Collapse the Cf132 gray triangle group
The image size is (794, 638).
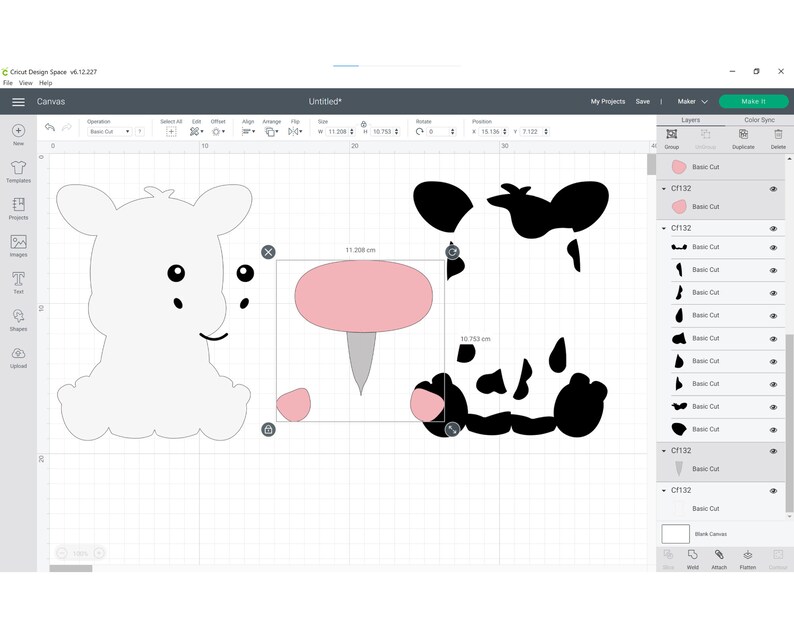[664, 451]
